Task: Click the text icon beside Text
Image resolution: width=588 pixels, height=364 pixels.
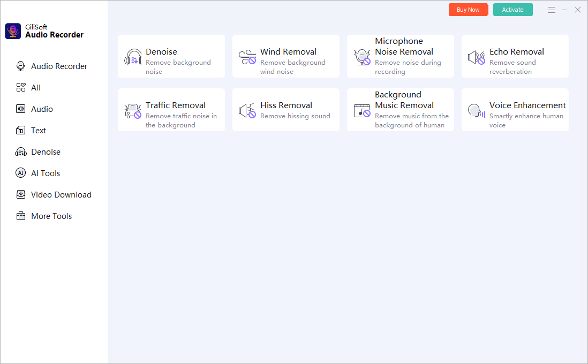Action: [21, 131]
